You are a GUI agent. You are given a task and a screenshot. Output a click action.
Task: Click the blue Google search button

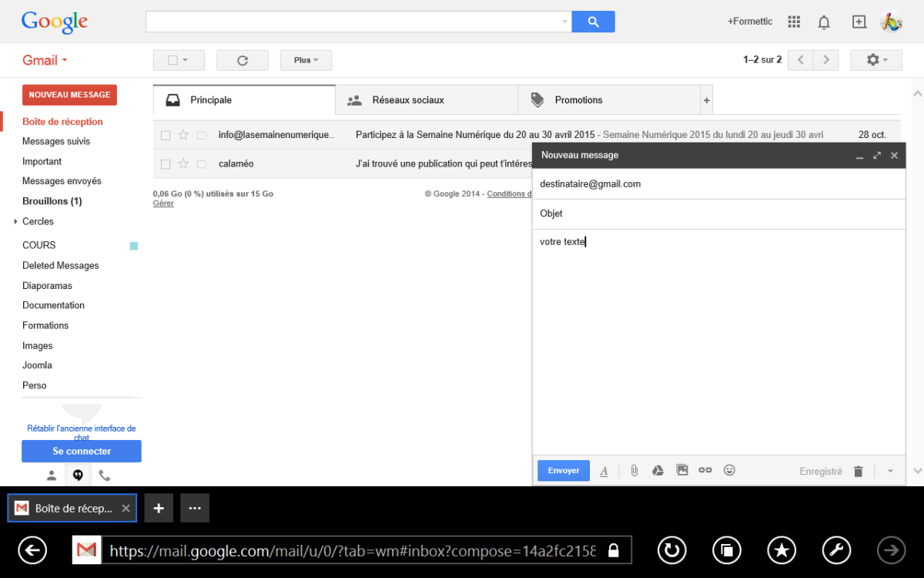pyautogui.click(x=593, y=22)
